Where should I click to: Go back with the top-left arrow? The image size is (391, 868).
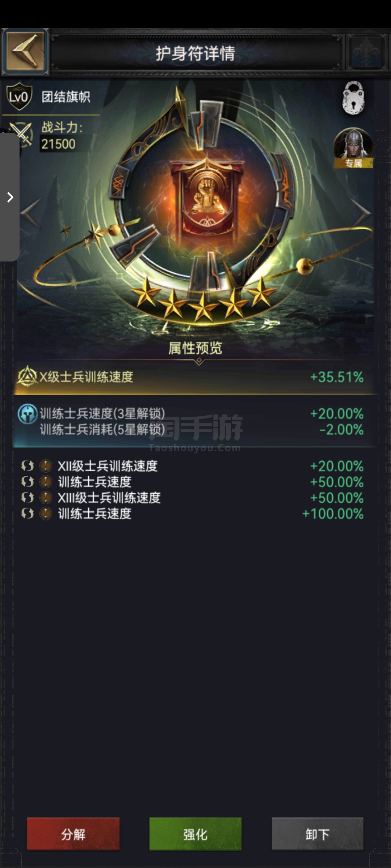point(25,52)
